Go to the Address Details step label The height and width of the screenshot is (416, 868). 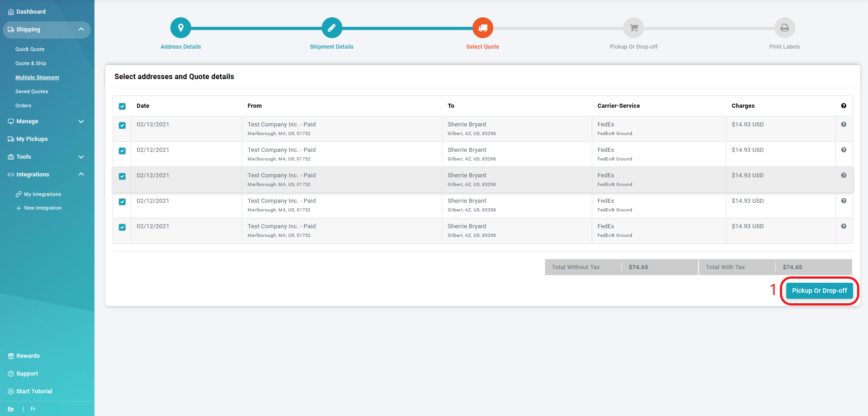[181, 47]
